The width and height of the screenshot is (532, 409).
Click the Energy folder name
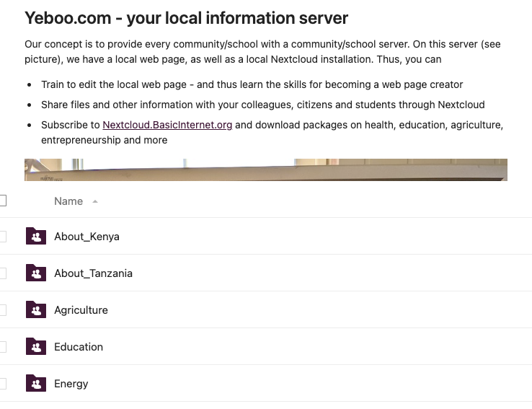tap(71, 384)
